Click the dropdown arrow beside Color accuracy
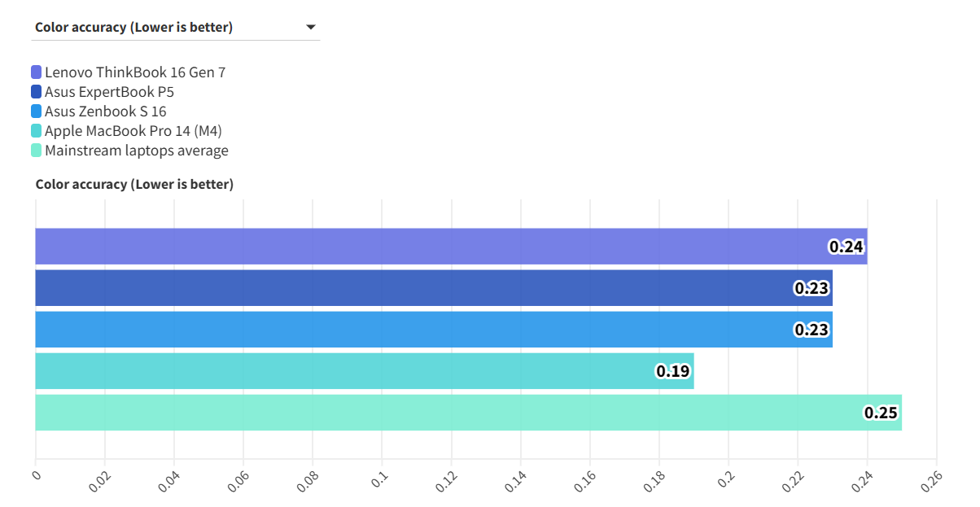This screenshot has height=507, width=980. [310, 28]
